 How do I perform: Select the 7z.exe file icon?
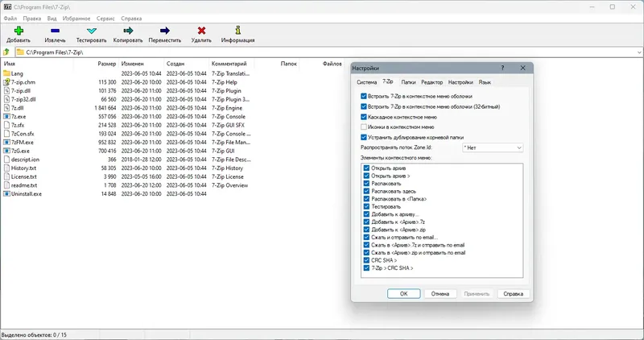pos(6,116)
